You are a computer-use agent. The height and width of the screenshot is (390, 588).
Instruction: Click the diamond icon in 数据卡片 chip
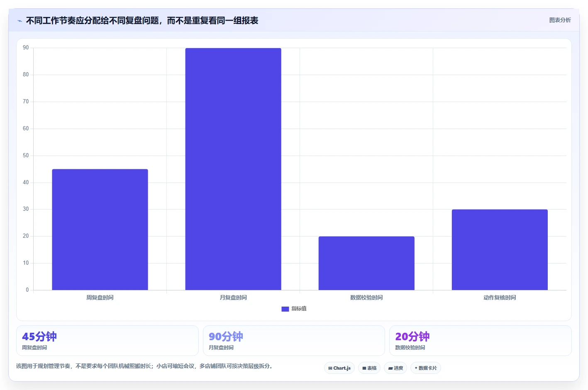(416, 368)
